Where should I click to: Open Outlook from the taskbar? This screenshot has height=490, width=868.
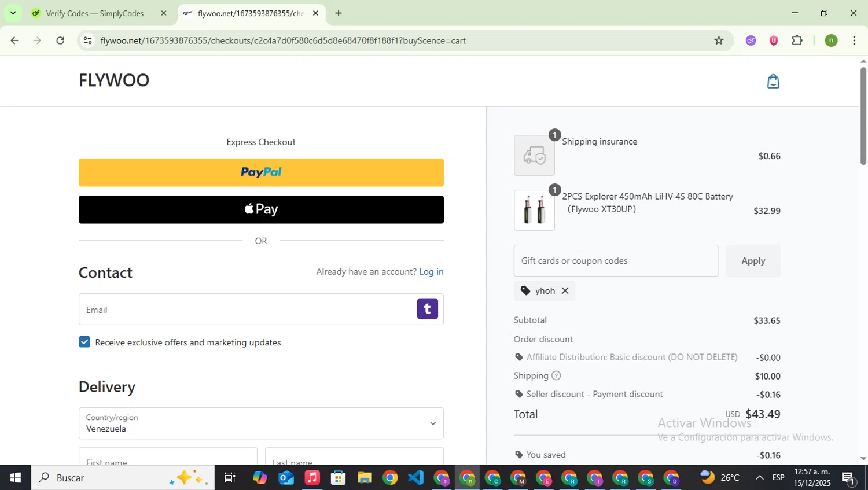coord(286,478)
